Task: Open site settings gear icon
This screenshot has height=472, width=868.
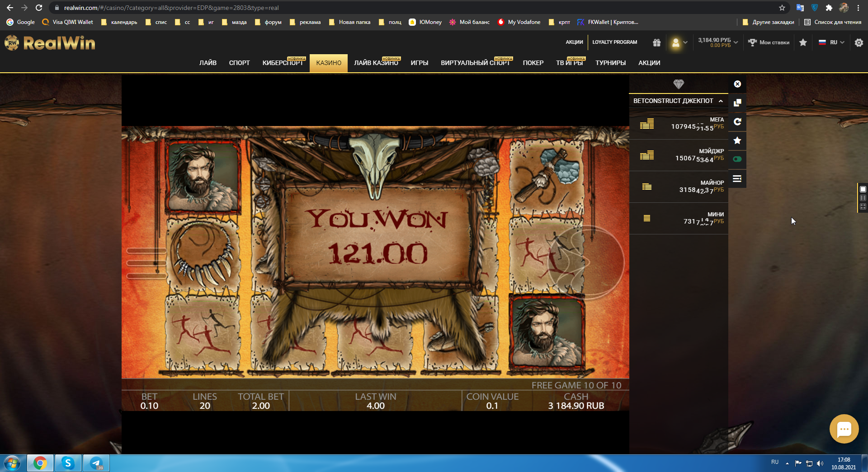Action: coord(859,42)
